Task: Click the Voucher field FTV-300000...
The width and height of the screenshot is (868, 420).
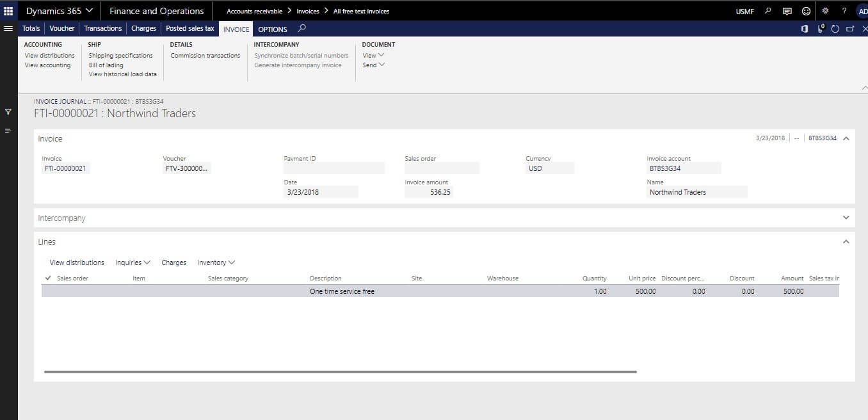Action: pyautogui.click(x=187, y=168)
